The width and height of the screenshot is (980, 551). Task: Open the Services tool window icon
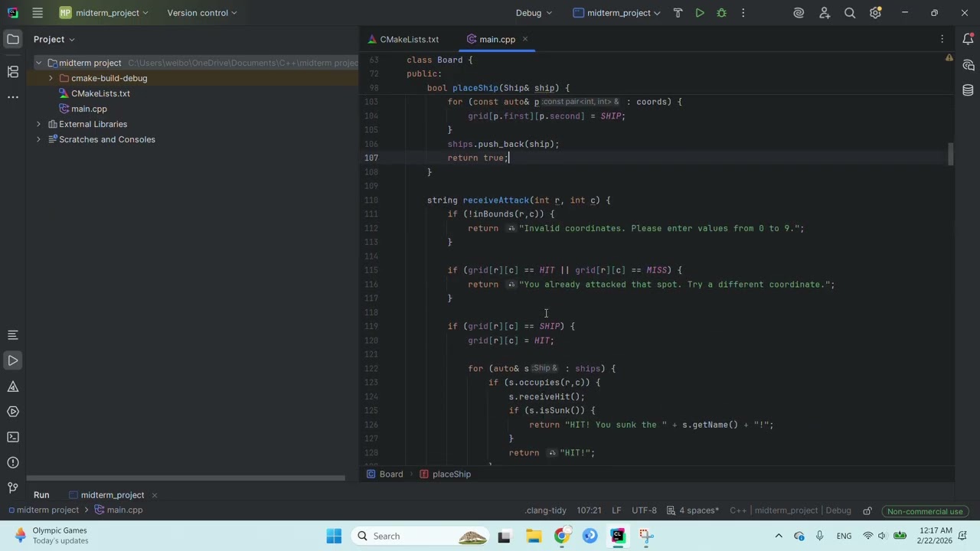tap(13, 412)
